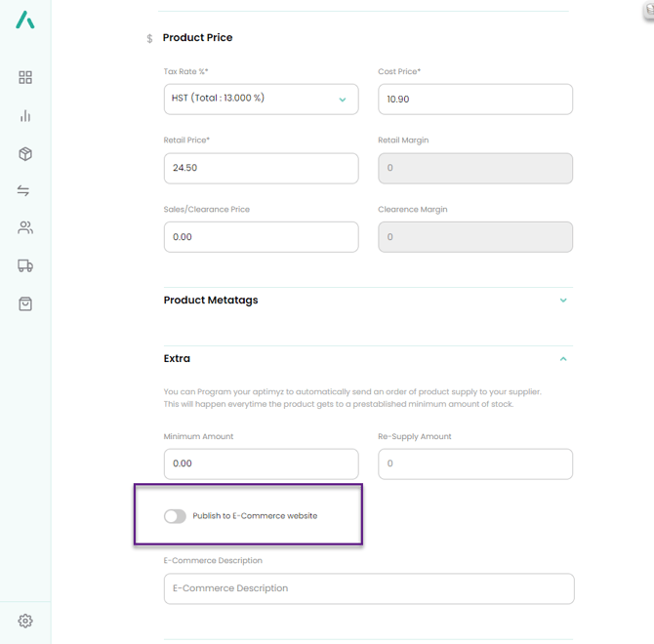The width and height of the screenshot is (654, 644).
Task: Open the Tax Rate dropdown
Action: (261, 99)
